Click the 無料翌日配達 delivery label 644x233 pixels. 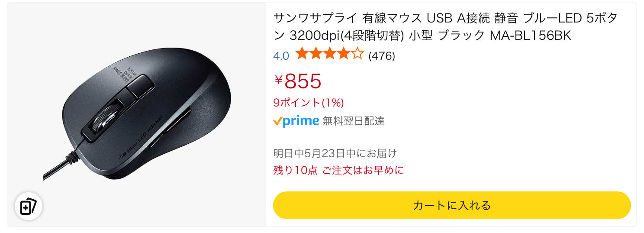point(354,121)
